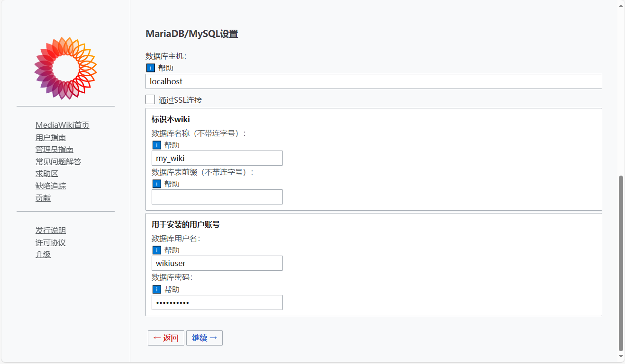Click help icon for database host
Screen dimensions: 625x364
[151, 68]
